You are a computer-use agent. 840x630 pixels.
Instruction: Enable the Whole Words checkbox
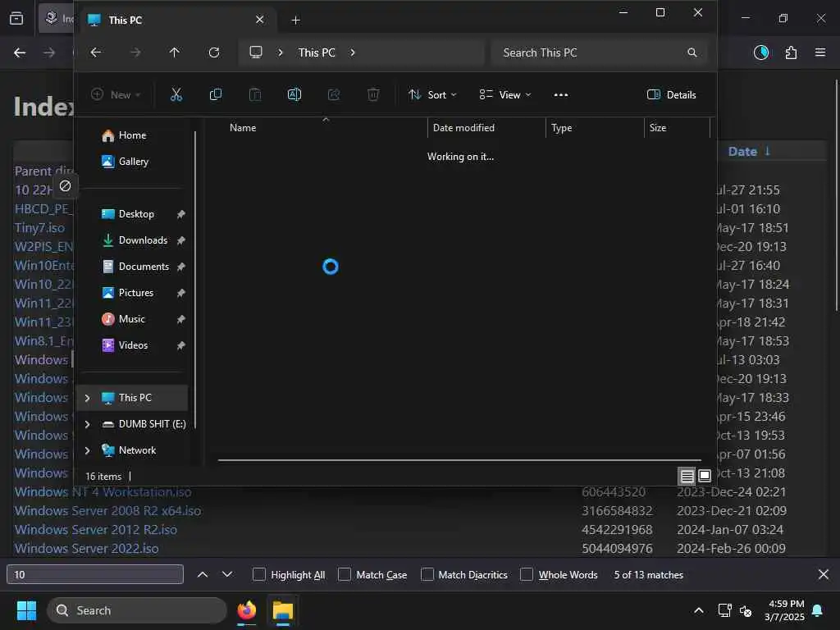tap(527, 574)
